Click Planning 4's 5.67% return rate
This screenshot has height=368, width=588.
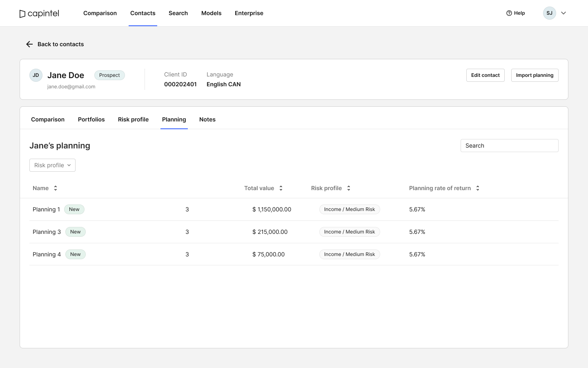(x=417, y=254)
